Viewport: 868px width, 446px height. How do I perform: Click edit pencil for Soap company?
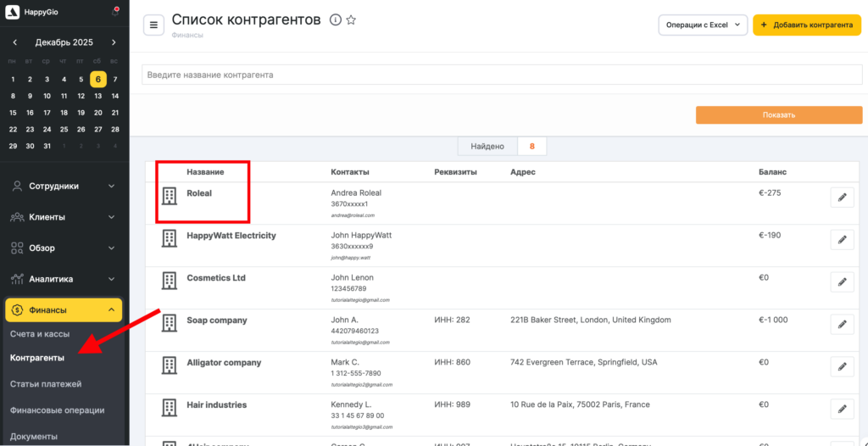pyautogui.click(x=841, y=324)
